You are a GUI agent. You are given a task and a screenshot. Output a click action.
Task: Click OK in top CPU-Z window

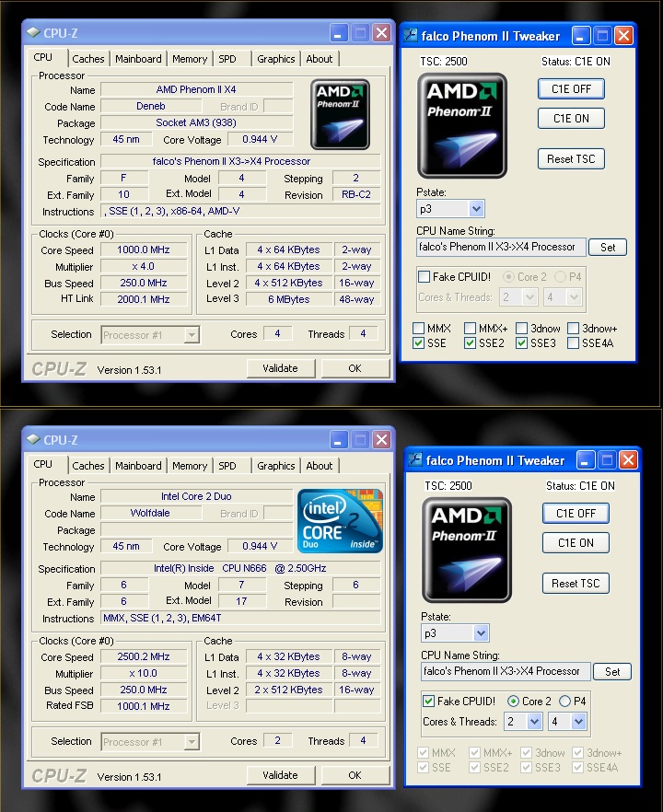click(355, 368)
